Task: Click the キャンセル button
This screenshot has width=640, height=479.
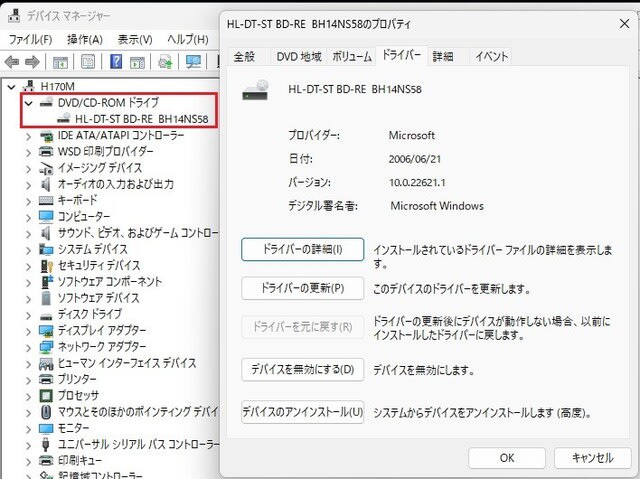Action: (593, 458)
